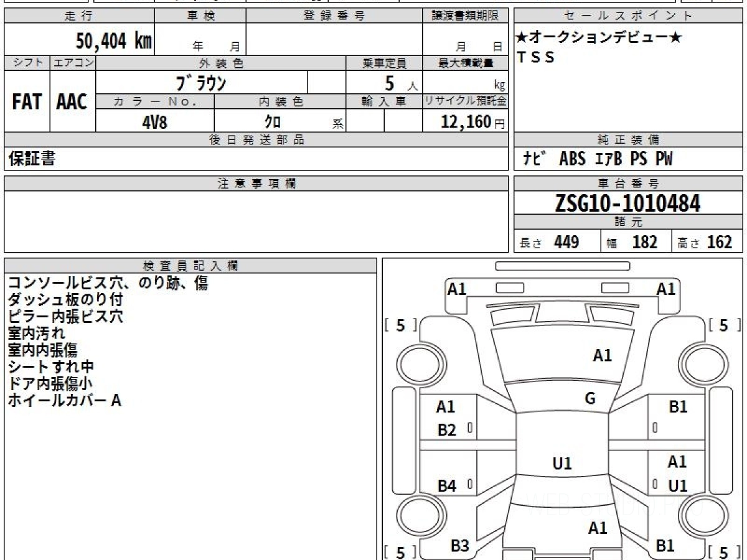Select the FAT shift value
The height and width of the screenshot is (560, 747).
pos(27,101)
